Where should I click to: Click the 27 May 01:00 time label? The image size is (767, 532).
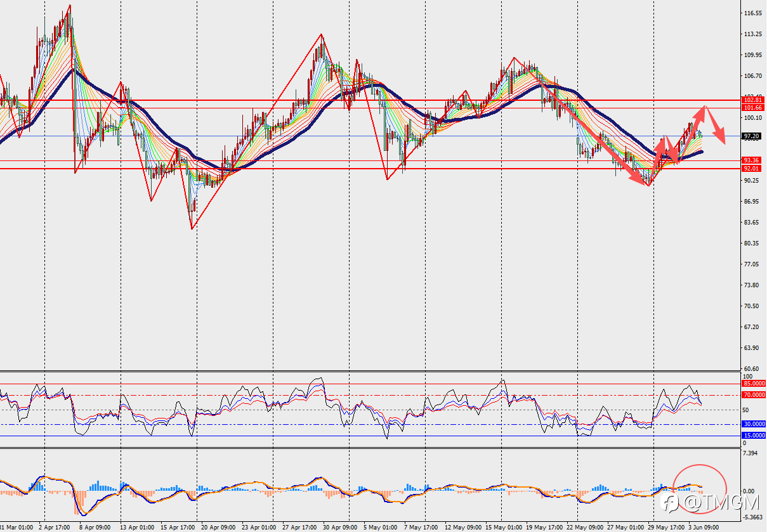(x=625, y=528)
